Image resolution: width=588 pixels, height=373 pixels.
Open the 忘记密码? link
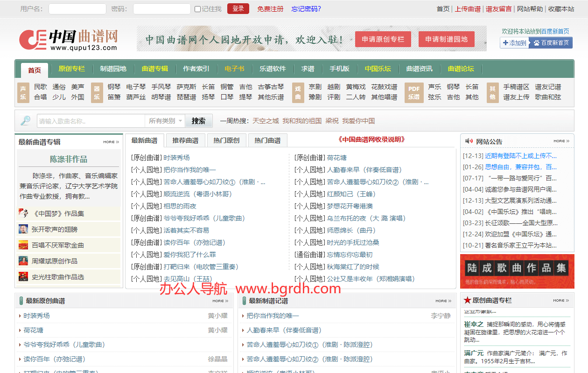point(306,9)
